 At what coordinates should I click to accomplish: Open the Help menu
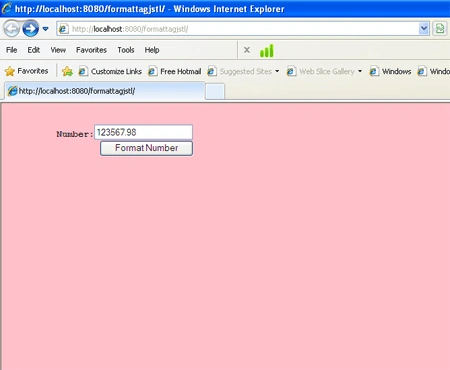click(x=152, y=50)
